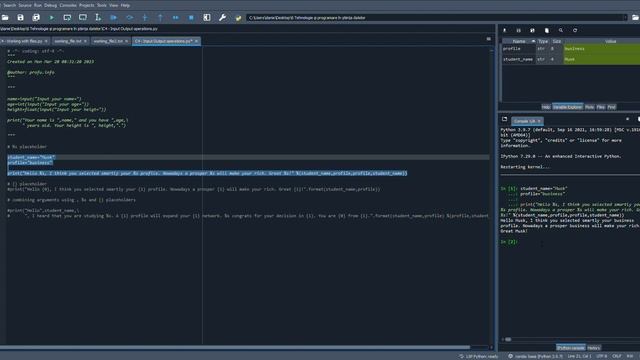Select the Variable Explorer tab
The width and height of the screenshot is (640, 360).
[567, 107]
